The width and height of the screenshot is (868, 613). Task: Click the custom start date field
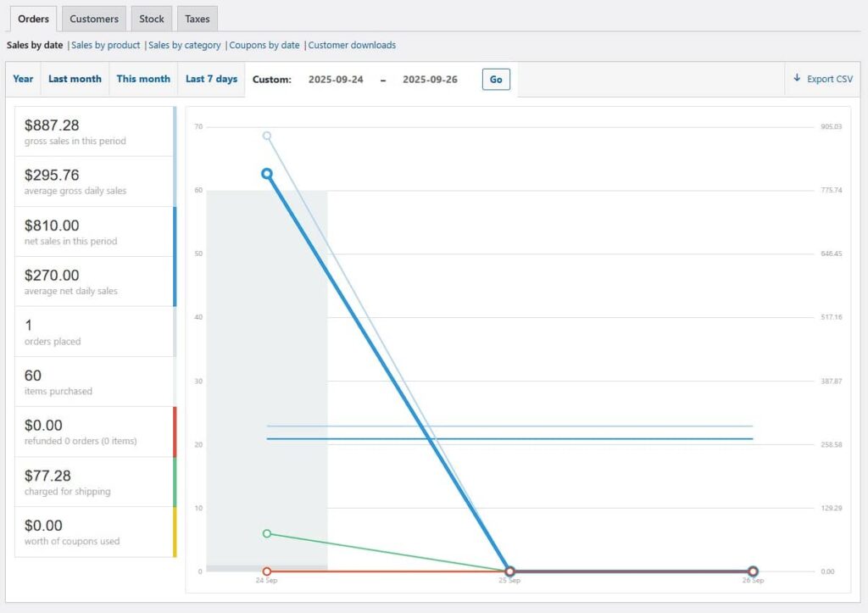[336, 80]
